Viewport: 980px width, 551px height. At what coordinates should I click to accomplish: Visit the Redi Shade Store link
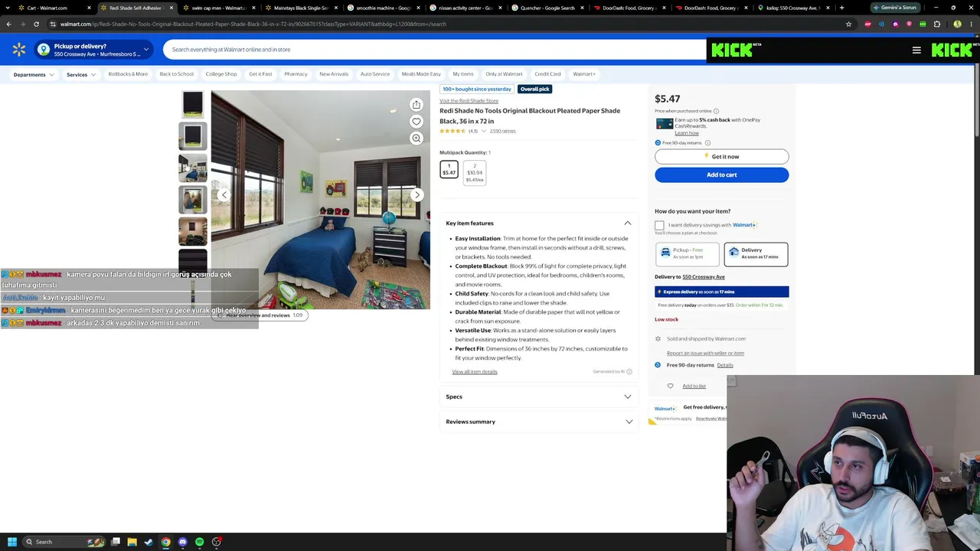coord(469,101)
